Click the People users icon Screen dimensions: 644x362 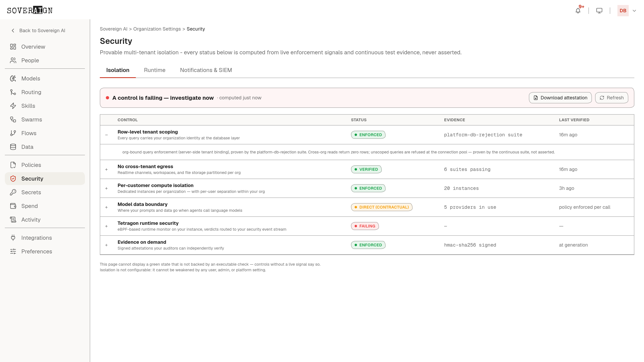tap(13, 61)
